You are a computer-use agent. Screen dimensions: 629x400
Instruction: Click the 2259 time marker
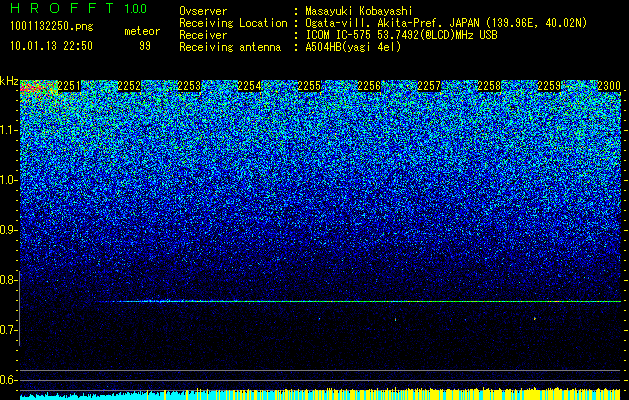[x=549, y=86]
